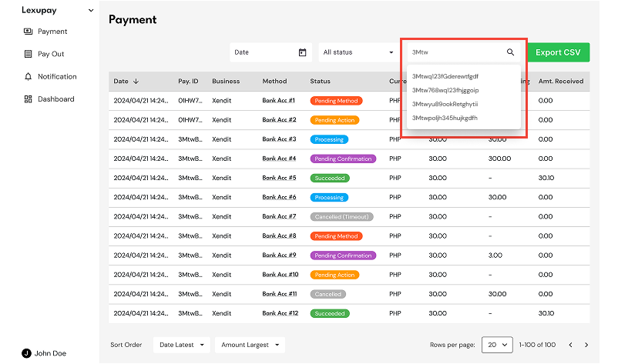Click the Pay. ID column header
618x364 pixels.
point(188,81)
